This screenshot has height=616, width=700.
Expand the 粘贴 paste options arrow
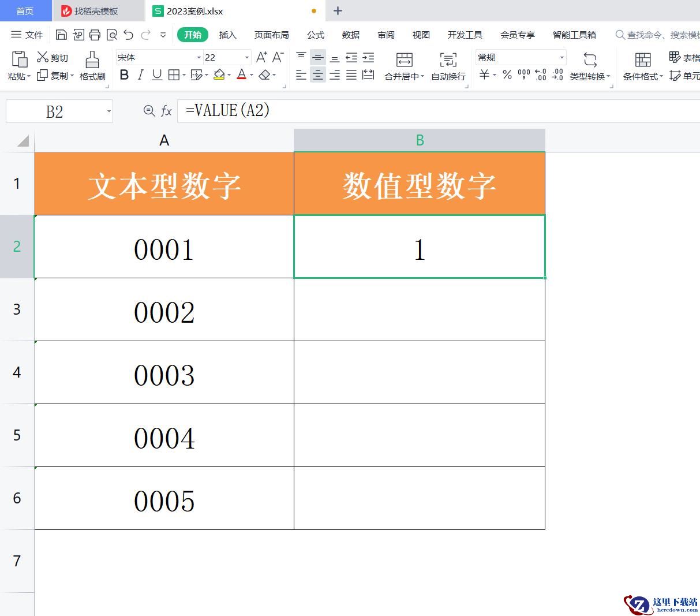(x=29, y=76)
